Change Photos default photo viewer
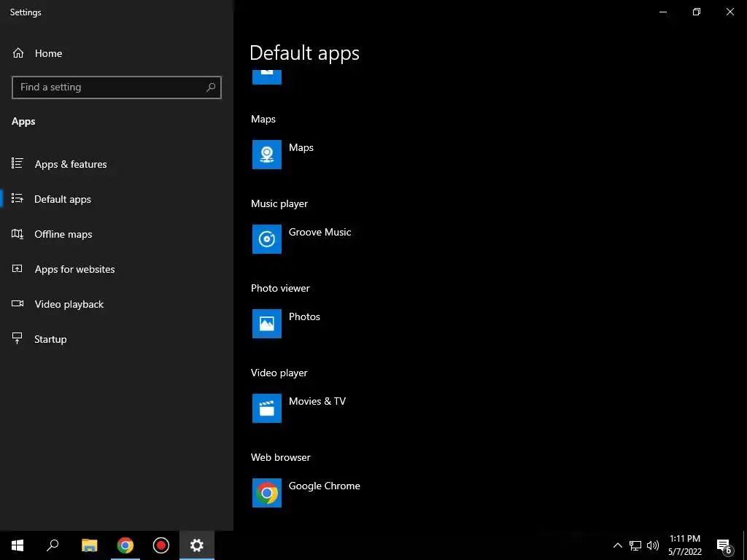747x560 pixels. tap(304, 316)
